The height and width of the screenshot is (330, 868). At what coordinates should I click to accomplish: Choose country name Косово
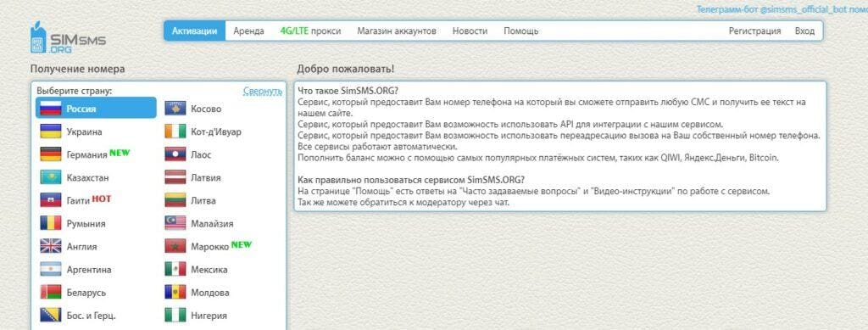tap(206, 109)
